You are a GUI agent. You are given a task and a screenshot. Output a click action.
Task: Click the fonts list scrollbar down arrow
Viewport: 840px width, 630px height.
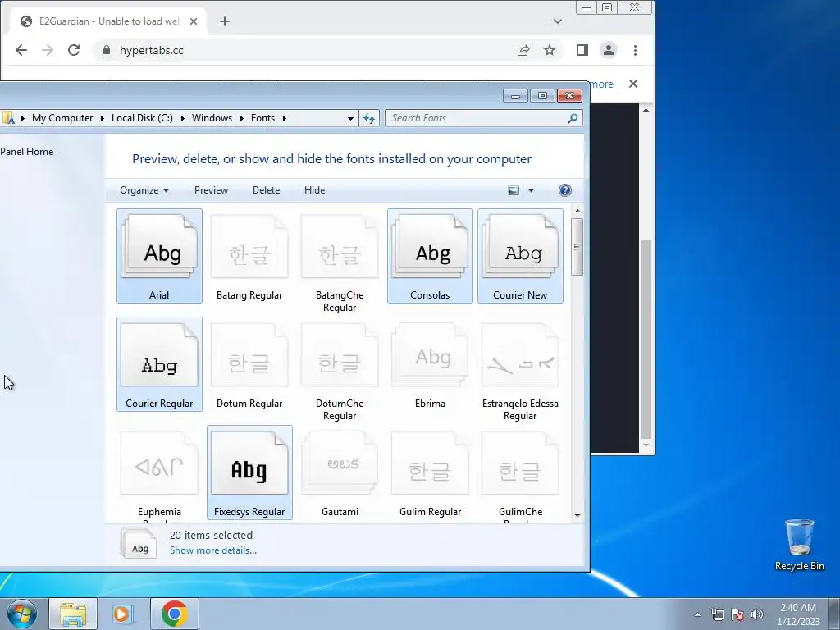coord(577,515)
